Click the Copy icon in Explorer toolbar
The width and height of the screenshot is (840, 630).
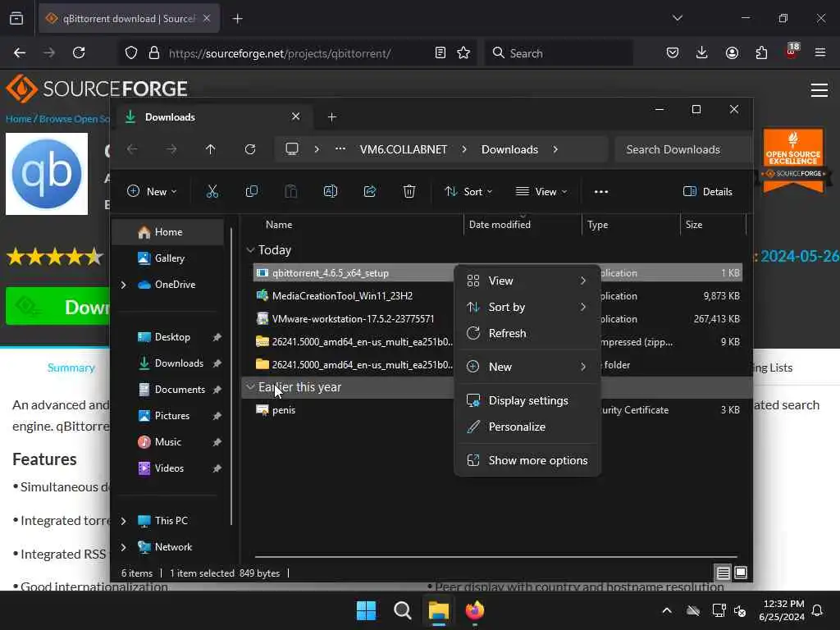tap(251, 191)
